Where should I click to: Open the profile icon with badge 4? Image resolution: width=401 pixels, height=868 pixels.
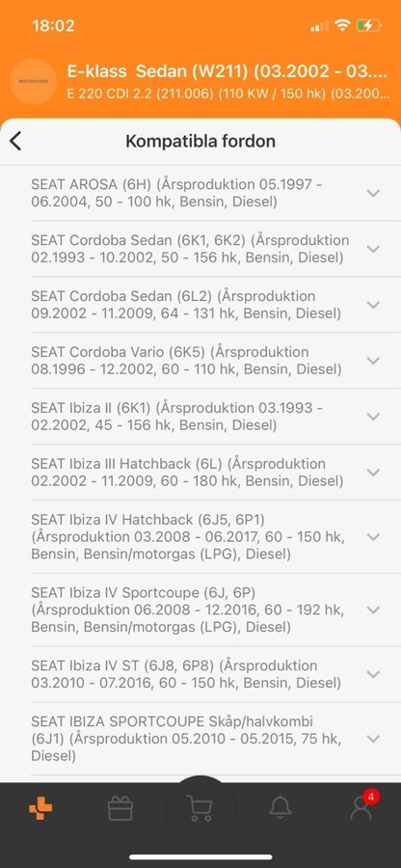click(x=362, y=806)
